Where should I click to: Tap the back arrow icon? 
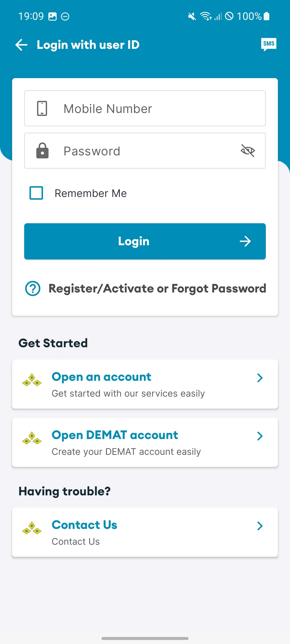[x=21, y=45]
